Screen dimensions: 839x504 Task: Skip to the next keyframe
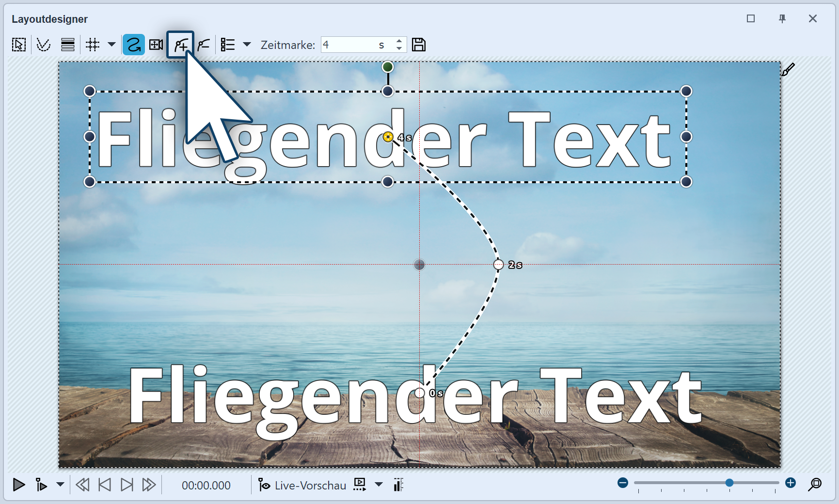click(x=127, y=485)
